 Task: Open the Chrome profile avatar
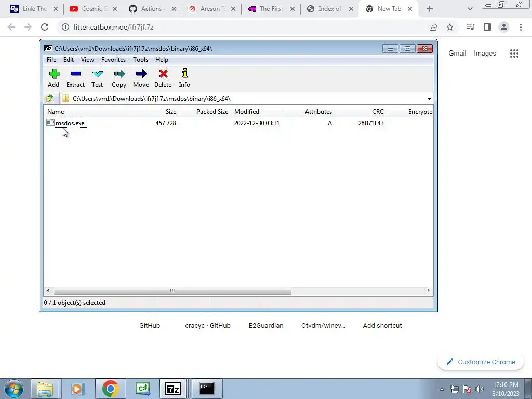[x=504, y=27]
